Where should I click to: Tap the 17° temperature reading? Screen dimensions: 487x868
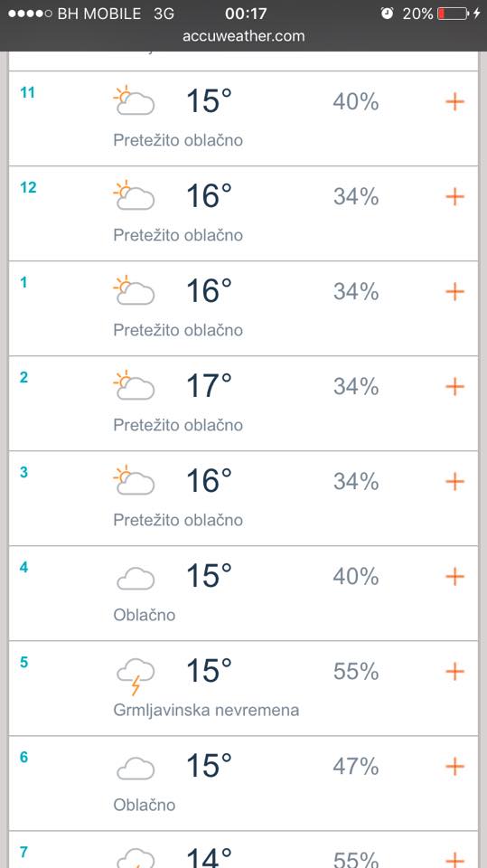tap(210, 385)
